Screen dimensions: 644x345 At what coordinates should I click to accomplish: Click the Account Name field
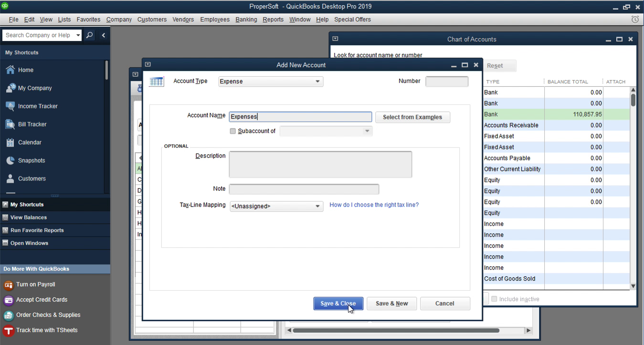tap(300, 117)
